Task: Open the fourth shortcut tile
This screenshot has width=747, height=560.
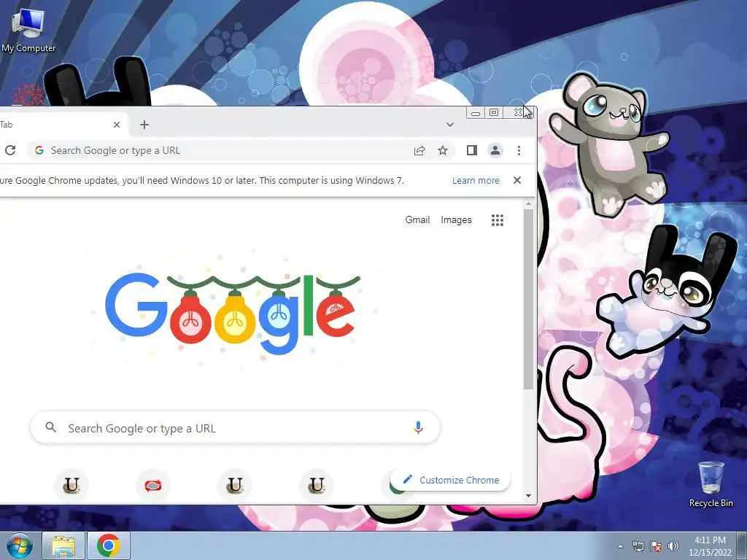Action: tap(317, 485)
